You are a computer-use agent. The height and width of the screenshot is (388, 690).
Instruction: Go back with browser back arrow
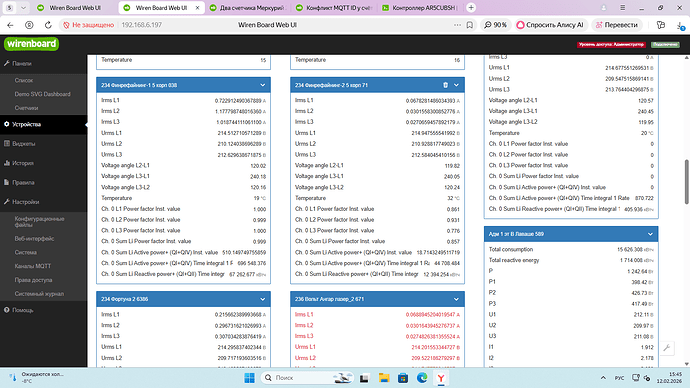pos(10,25)
